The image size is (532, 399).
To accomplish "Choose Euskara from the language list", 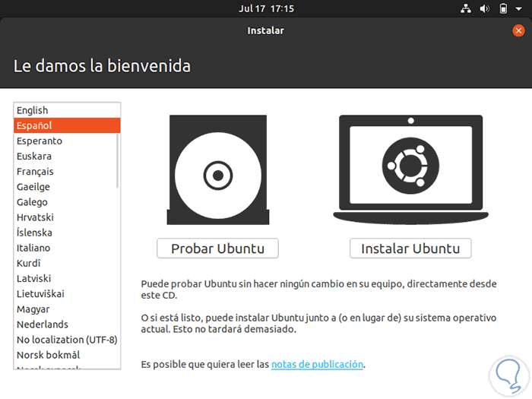I will tap(67, 156).
